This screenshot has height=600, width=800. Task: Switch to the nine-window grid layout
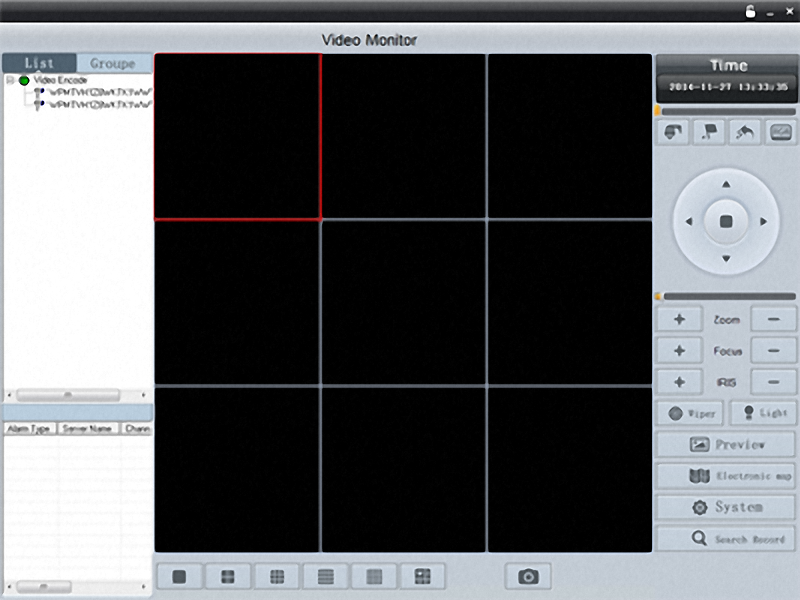277,577
